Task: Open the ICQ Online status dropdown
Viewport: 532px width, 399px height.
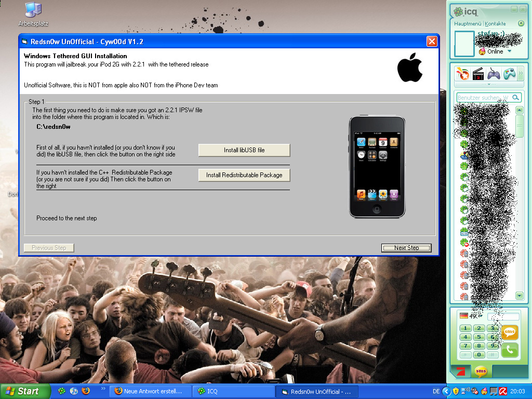Action: [x=509, y=51]
